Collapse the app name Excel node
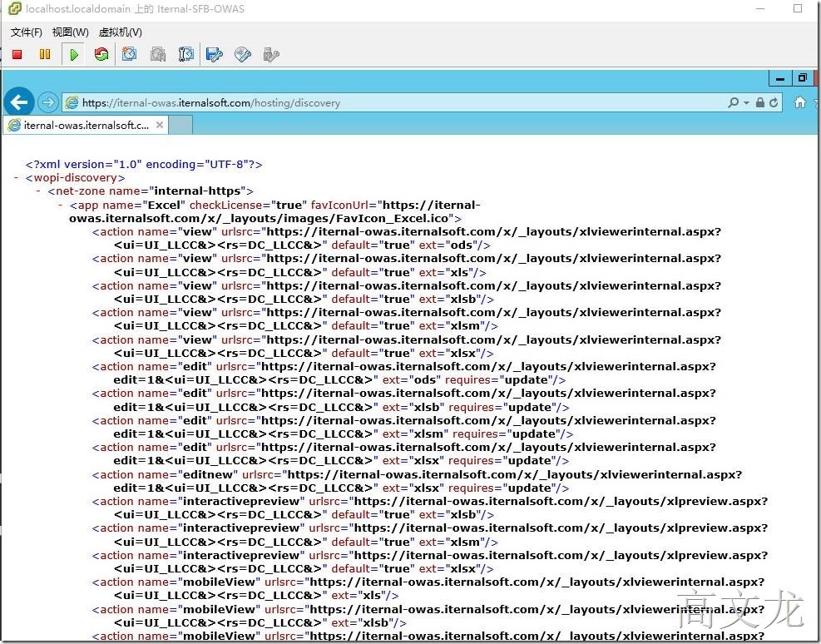Screen dimensions: 821x644 60,205
